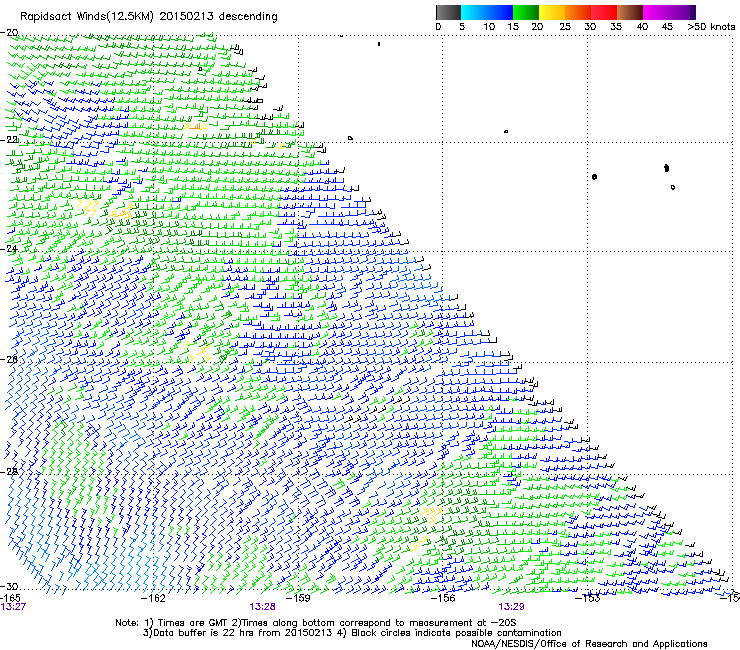Viewport: 740px width, 650px height.
Task: Click the '-162' longitude axis label
Action: (153, 598)
